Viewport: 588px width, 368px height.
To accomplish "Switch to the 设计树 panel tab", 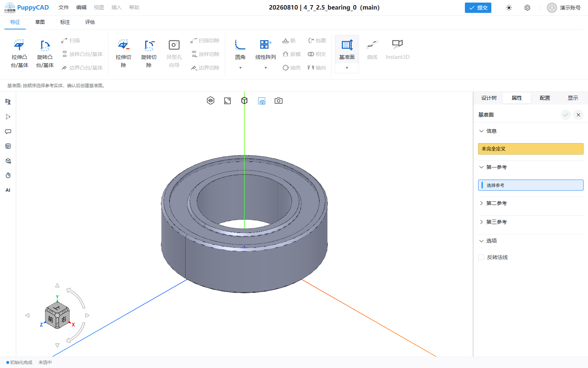I will click(489, 98).
